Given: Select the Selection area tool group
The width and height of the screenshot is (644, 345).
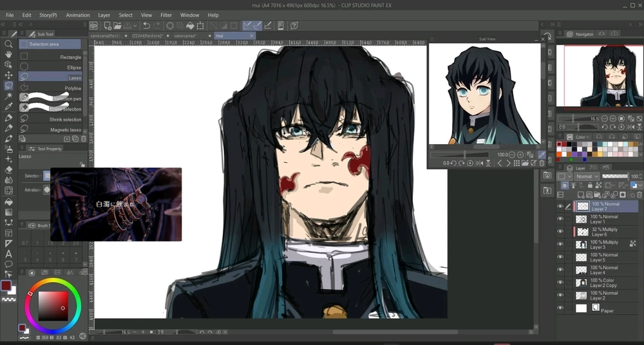Looking at the screenshot, I should coord(50,44).
